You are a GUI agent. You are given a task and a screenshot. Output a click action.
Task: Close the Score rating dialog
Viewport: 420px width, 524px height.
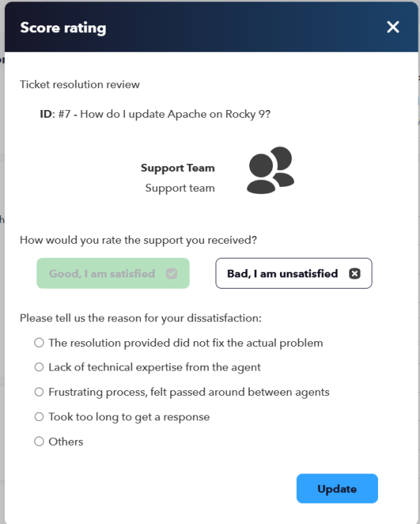(x=393, y=27)
